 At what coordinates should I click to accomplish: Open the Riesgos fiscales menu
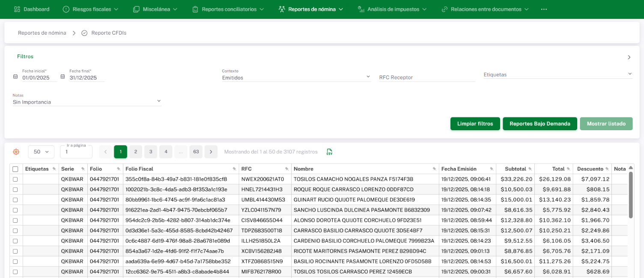coord(90,9)
